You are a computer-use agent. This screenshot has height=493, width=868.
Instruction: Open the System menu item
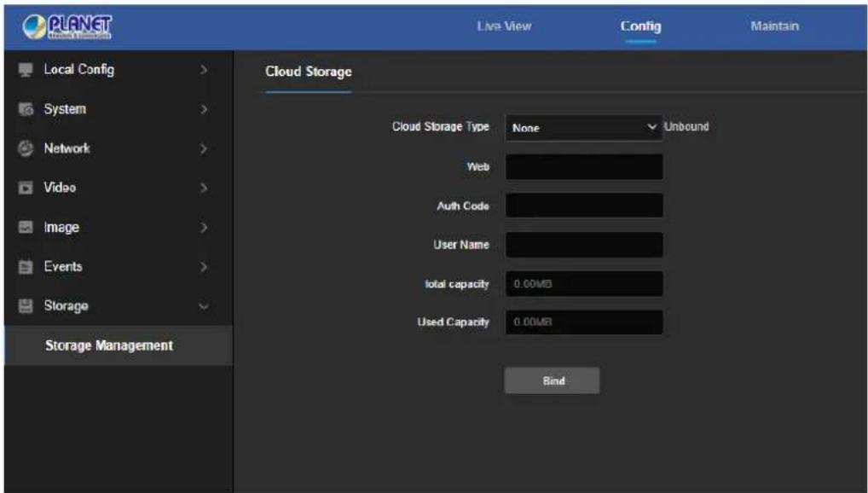point(119,109)
